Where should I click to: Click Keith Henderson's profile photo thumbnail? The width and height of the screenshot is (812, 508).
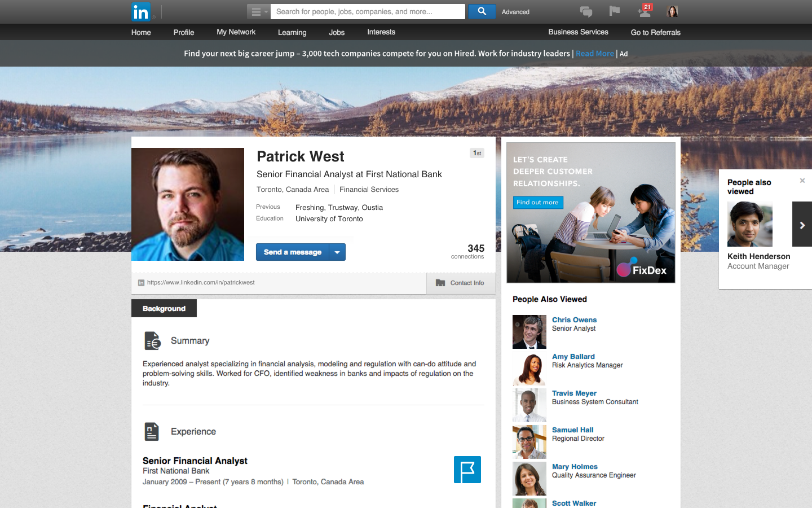pos(749,224)
